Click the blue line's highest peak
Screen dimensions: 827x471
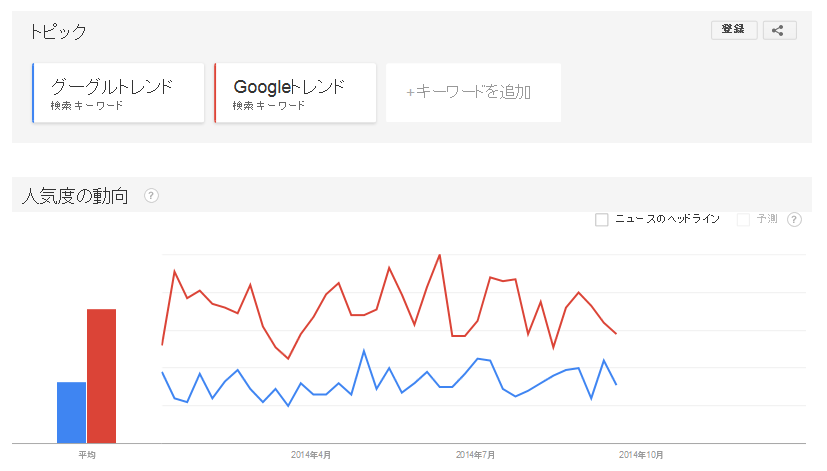[x=364, y=350]
